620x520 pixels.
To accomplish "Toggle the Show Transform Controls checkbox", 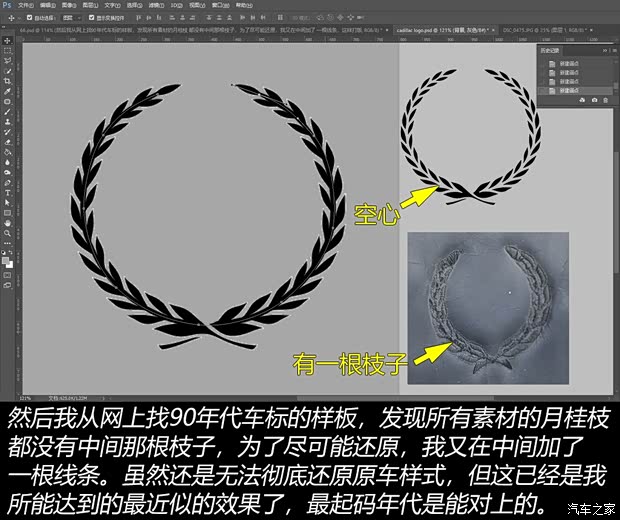I will (91, 18).
